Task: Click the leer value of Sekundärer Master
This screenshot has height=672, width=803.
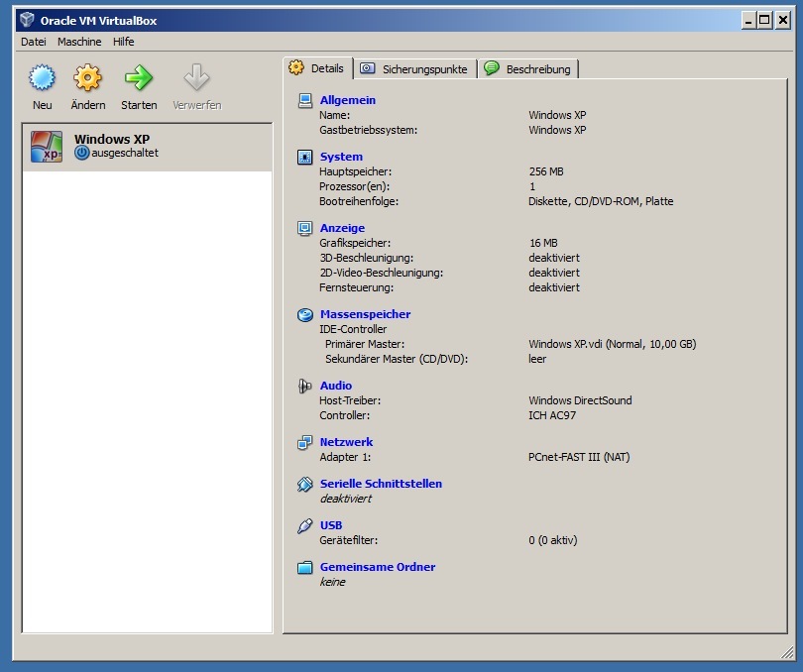Action: [537, 359]
